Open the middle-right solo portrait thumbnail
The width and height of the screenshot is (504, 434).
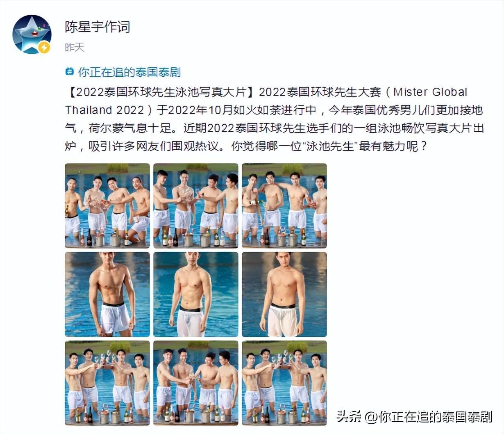tap(284, 294)
